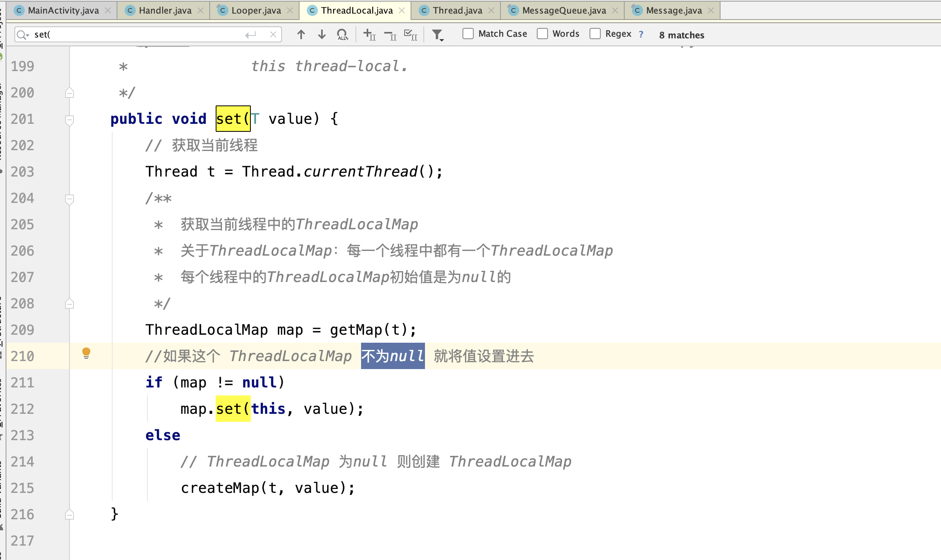This screenshot has width=941, height=560.
Task: Add selection for next occurrence icon
Action: (x=369, y=35)
